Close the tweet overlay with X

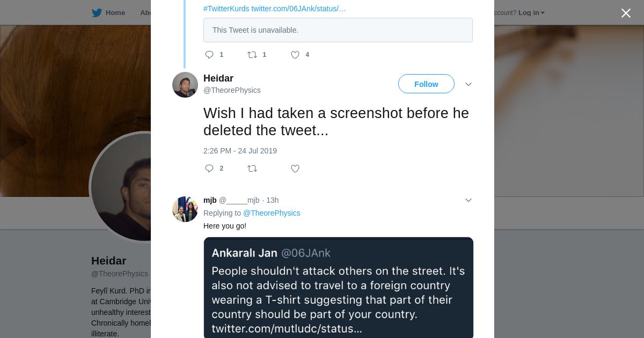[x=626, y=13]
